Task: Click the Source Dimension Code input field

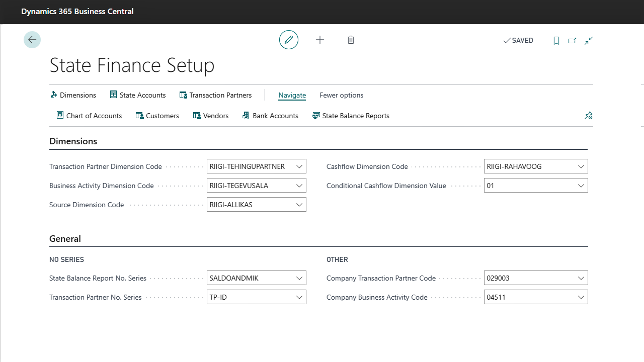Action: pos(250,205)
